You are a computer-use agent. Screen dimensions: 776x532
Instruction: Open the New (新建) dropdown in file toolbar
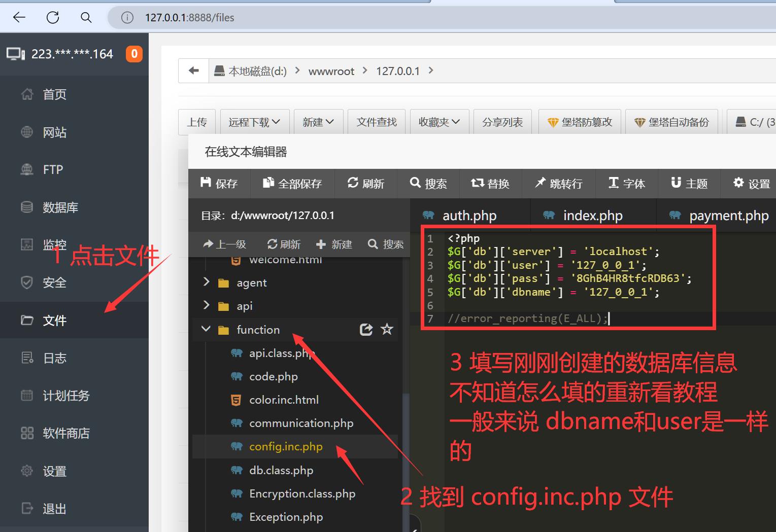tap(318, 122)
